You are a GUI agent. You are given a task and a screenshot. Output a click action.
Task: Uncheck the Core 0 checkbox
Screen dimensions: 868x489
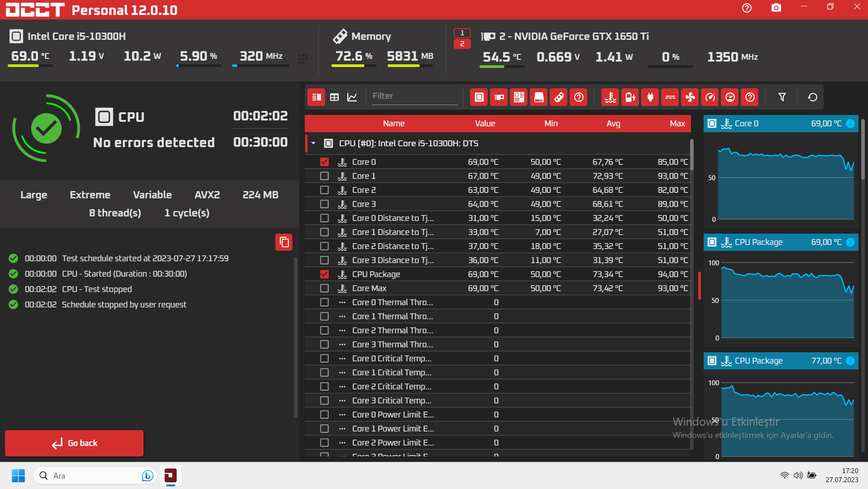click(324, 162)
